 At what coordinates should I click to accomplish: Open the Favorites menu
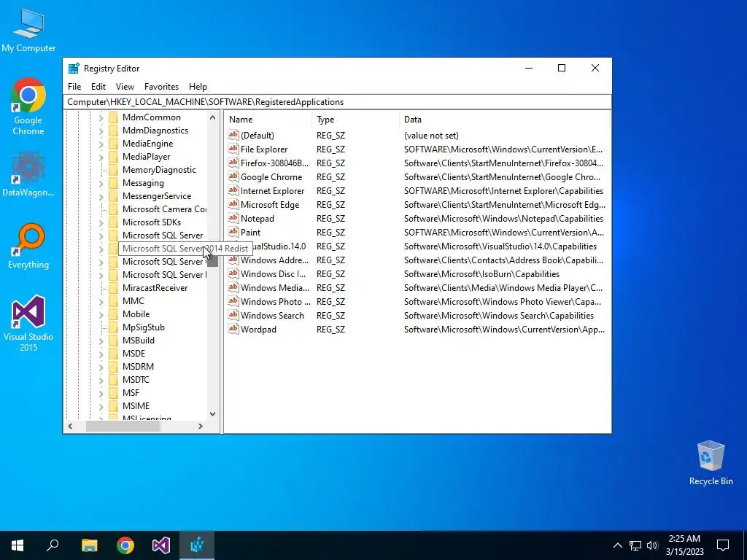pos(161,87)
